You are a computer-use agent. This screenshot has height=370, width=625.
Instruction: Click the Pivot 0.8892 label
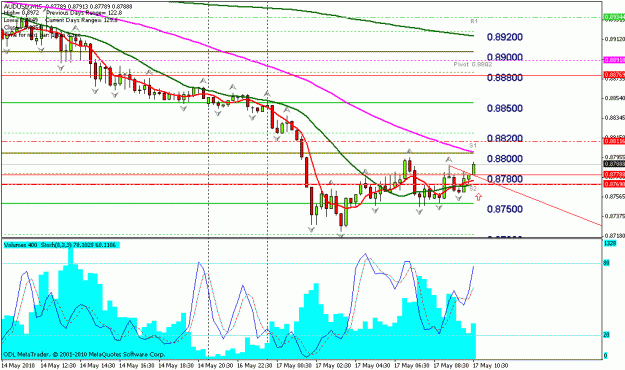tap(473, 64)
